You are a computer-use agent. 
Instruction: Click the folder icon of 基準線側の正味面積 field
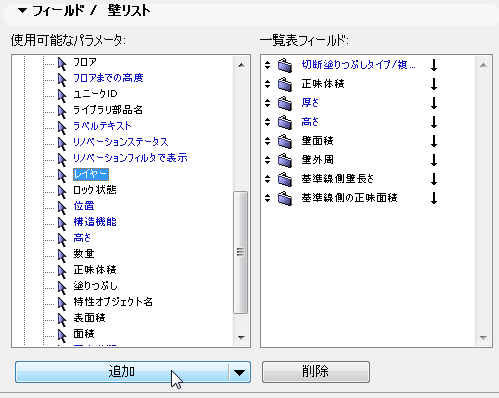[285, 198]
